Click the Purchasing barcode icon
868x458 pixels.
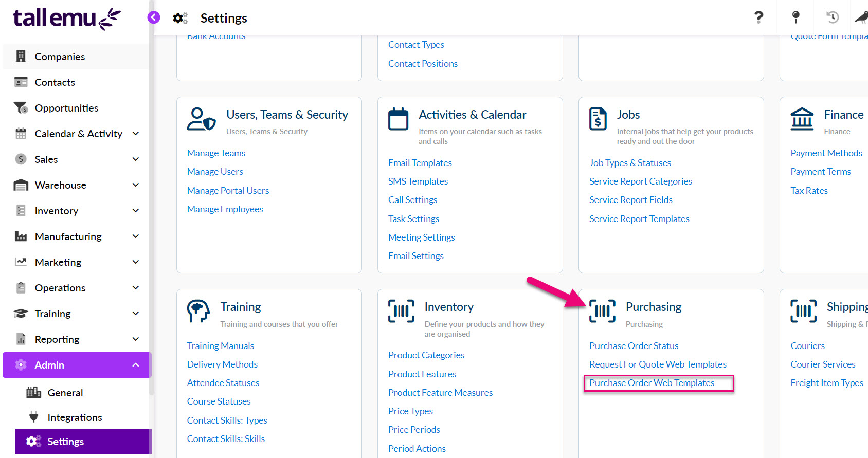602,311
